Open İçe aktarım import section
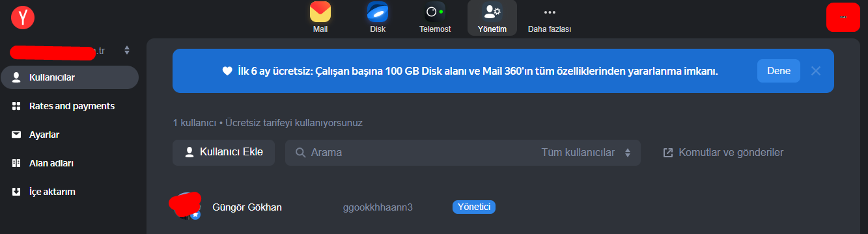The image size is (868, 234). [x=70, y=192]
